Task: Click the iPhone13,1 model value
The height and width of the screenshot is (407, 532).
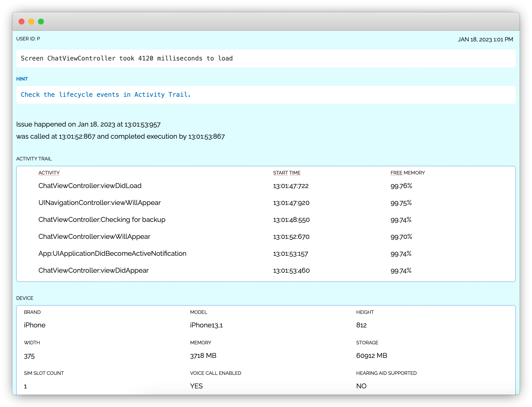Action: pos(206,325)
